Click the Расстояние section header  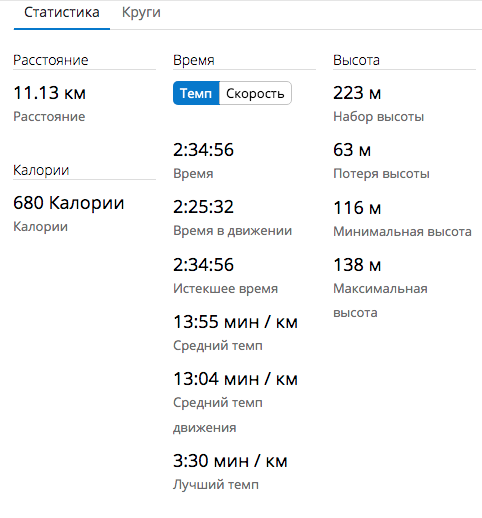(x=51, y=60)
